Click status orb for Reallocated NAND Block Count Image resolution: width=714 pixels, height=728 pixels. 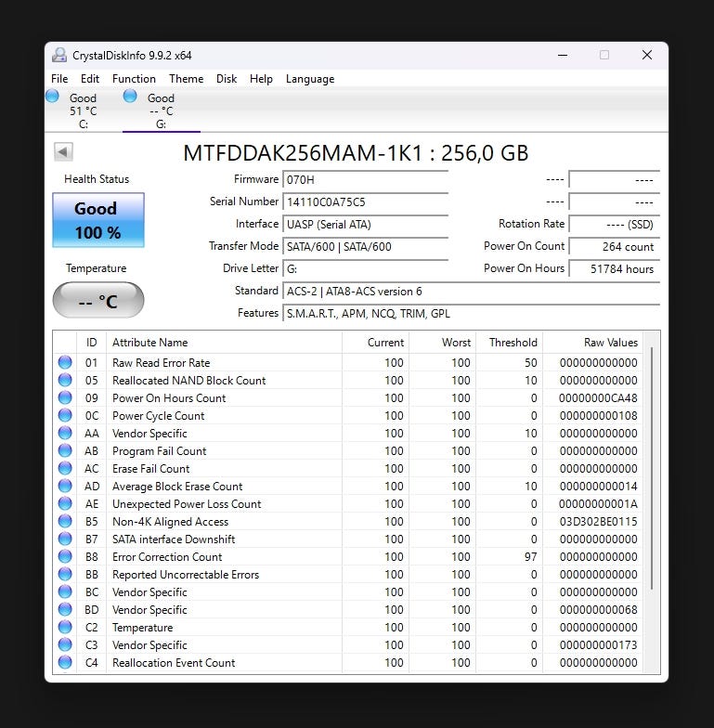(65, 380)
